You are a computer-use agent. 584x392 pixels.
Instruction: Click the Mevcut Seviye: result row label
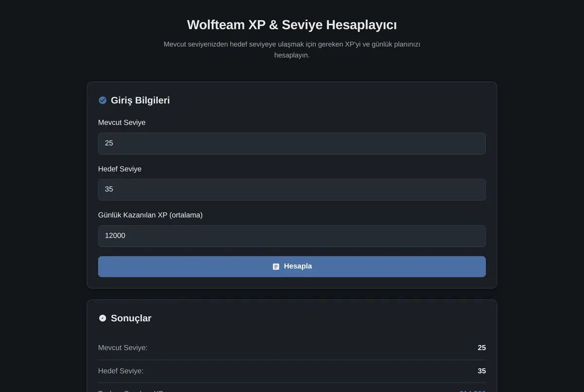[x=123, y=348]
